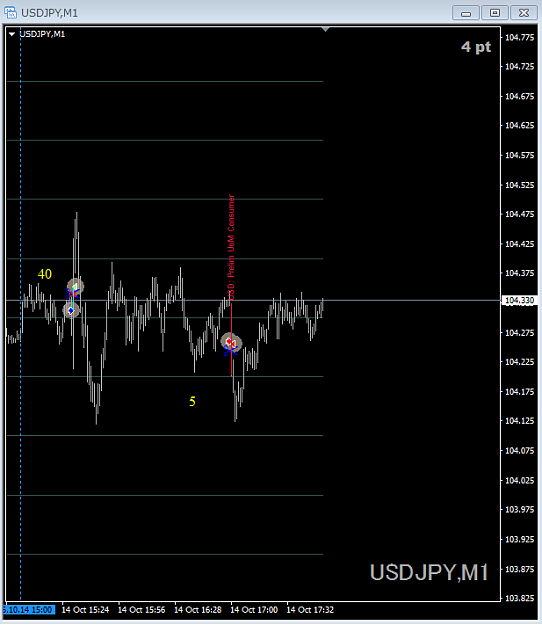542x625 pixels.
Task: Click the 14 Oct 15:56 time label
Action: [x=141, y=610]
